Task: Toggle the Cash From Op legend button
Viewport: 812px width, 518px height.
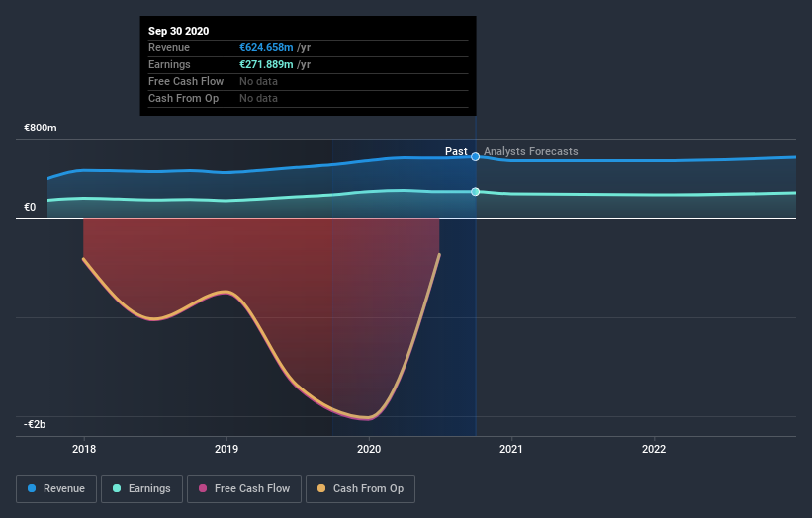Action: point(360,489)
